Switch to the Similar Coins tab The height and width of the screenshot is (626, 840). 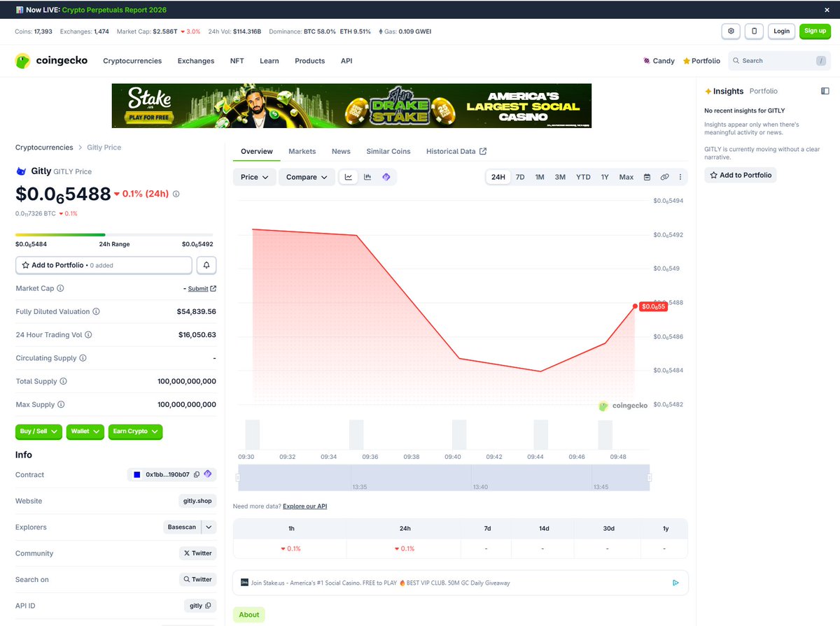point(388,151)
